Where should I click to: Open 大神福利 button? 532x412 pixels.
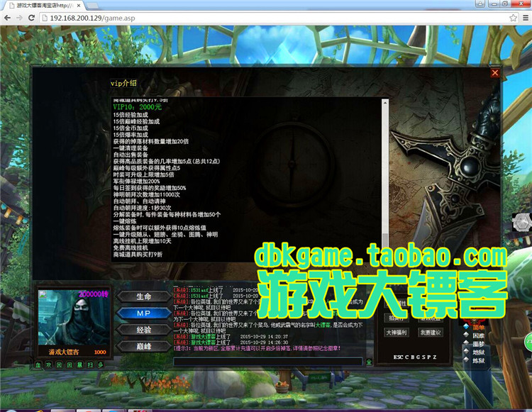[397, 333]
